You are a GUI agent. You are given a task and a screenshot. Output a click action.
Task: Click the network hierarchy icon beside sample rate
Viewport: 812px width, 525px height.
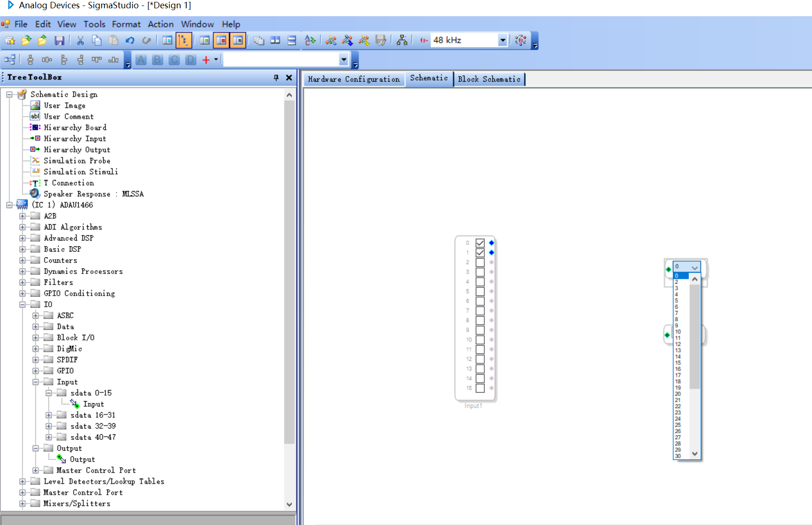coord(402,41)
